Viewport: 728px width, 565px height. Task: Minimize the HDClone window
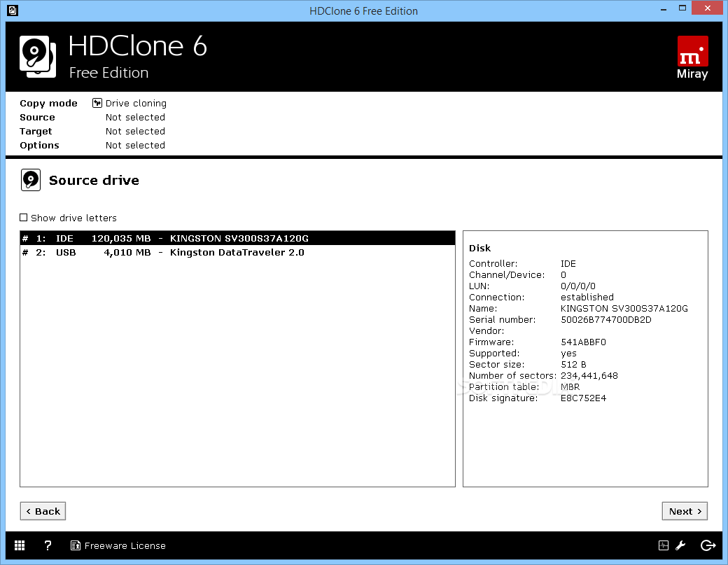tap(664, 9)
